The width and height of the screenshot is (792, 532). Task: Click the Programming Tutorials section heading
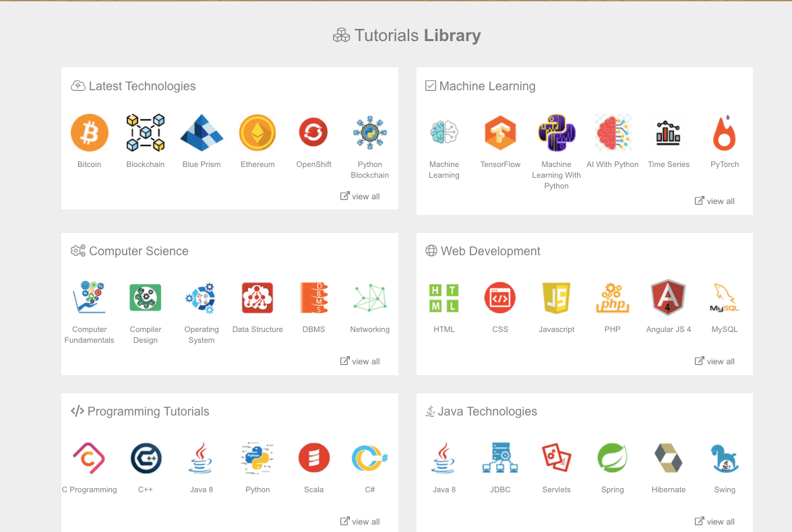click(140, 411)
